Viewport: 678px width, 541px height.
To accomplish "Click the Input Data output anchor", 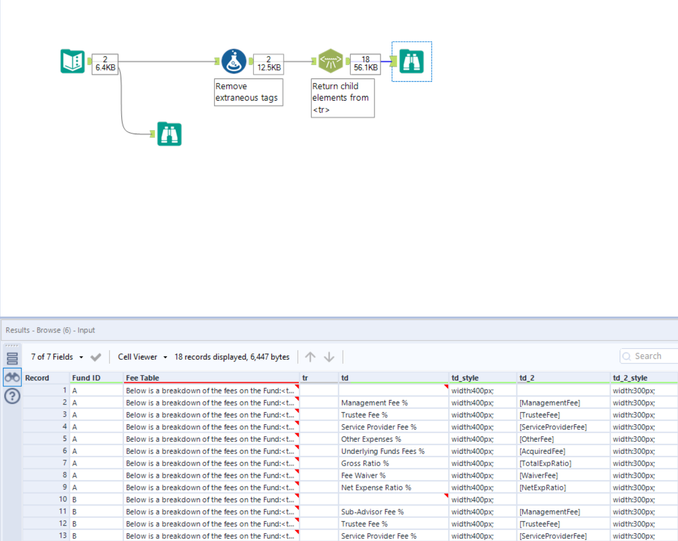I will [90, 61].
